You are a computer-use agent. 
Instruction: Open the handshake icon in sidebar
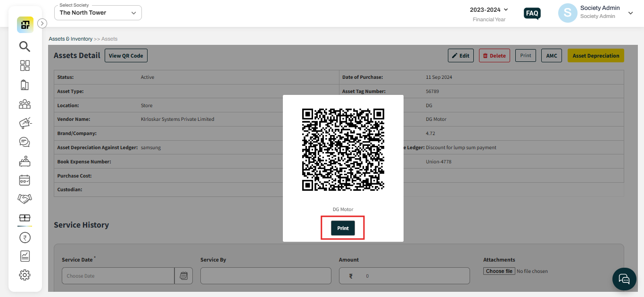coord(25,199)
